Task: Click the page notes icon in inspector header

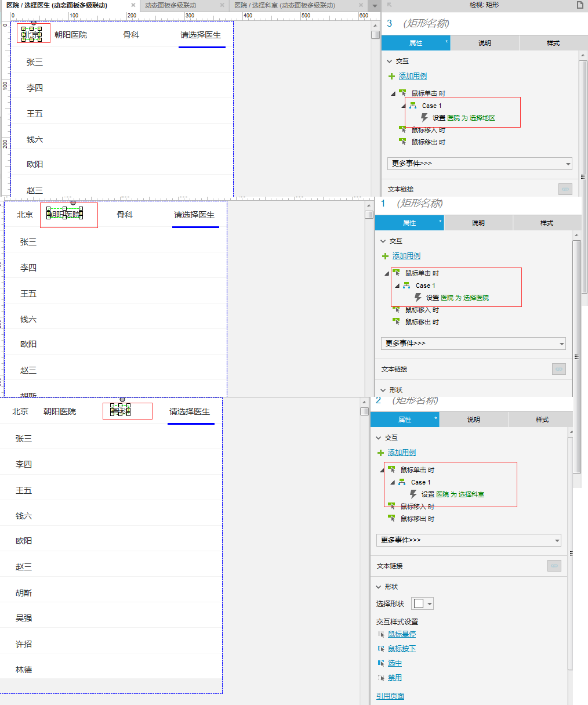Action: pyautogui.click(x=580, y=5)
